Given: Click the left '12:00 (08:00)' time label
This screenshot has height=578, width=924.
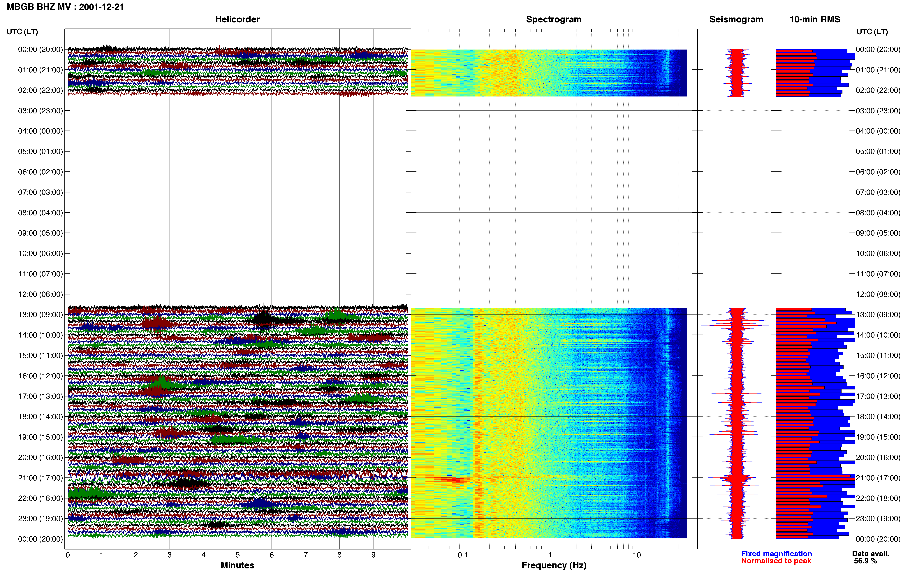Looking at the screenshot, I should (x=41, y=294).
